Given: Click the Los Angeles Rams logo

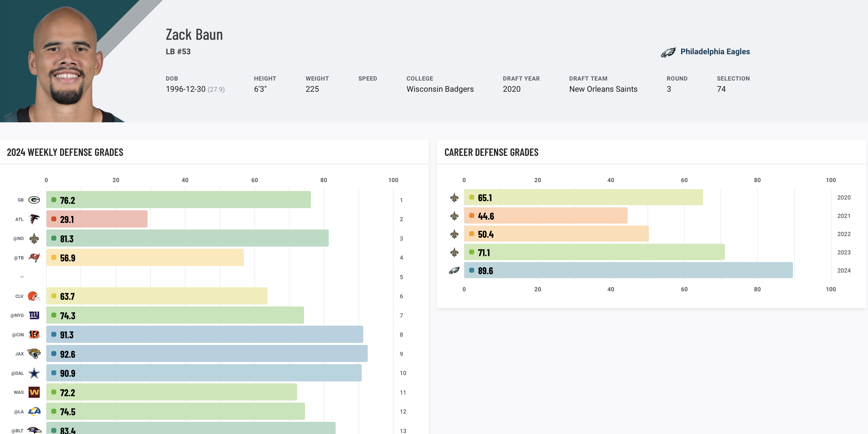Looking at the screenshot, I should [34, 411].
